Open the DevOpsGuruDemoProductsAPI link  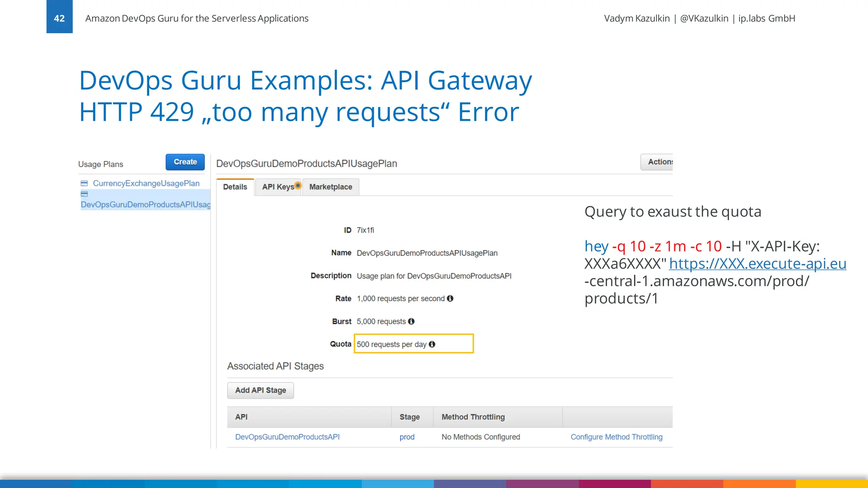point(287,437)
